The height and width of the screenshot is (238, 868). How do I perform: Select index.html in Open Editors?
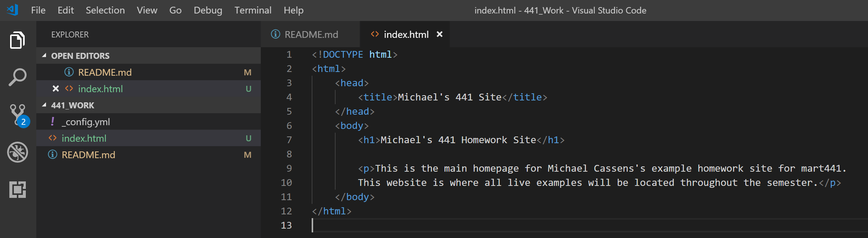(x=149, y=88)
